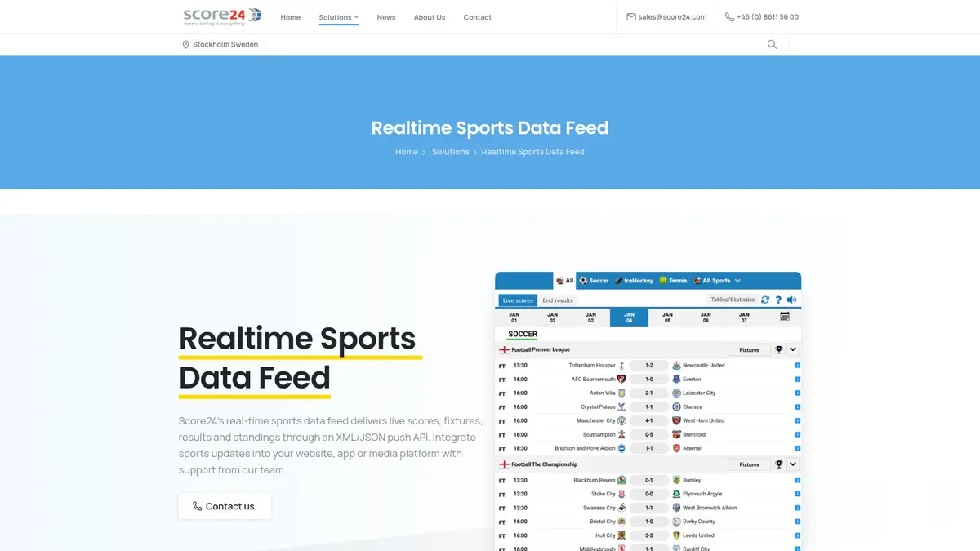Switch to Live scores tab
Image resolution: width=980 pixels, height=551 pixels.
(x=518, y=300)
